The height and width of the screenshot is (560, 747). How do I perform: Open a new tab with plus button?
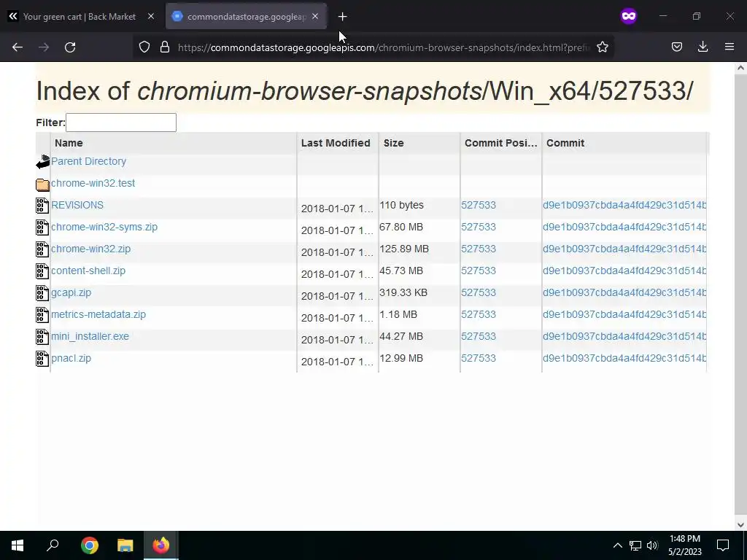[x=343, y=17]
